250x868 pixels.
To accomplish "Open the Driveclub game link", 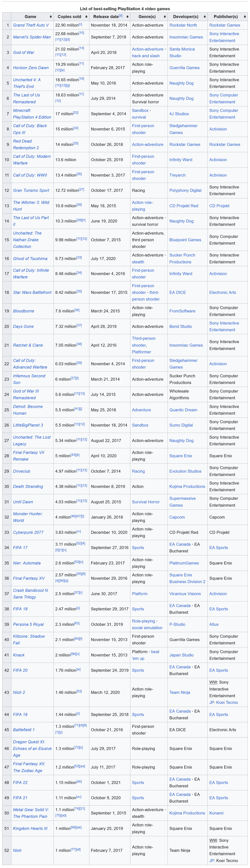I will 22,471.
